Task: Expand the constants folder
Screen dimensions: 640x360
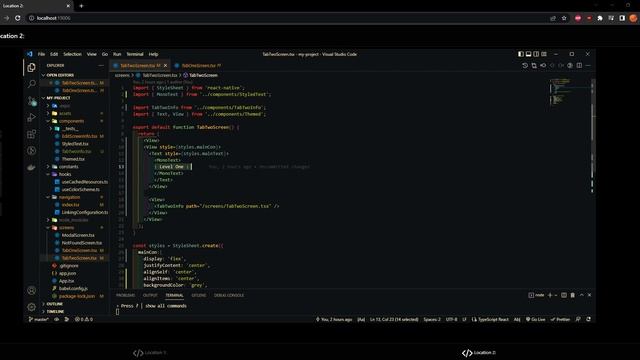Action: [x=68, y=167]
